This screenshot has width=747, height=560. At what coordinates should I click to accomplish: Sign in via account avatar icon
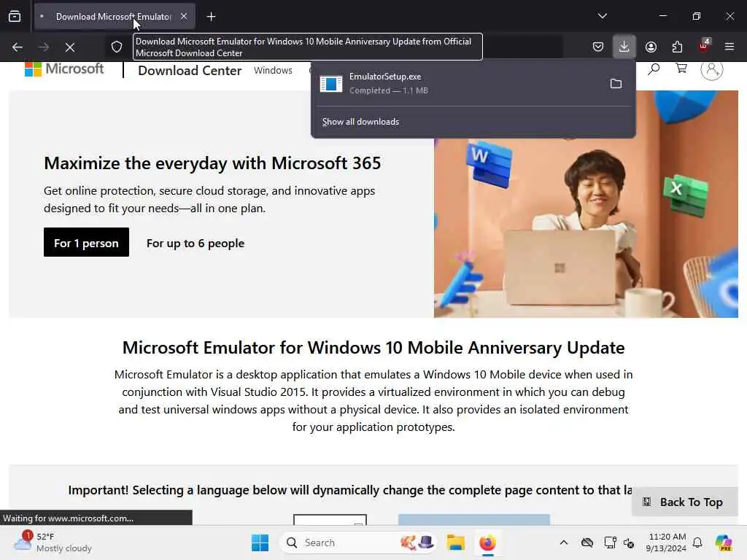pyautogui.click(x=712, y=70)
